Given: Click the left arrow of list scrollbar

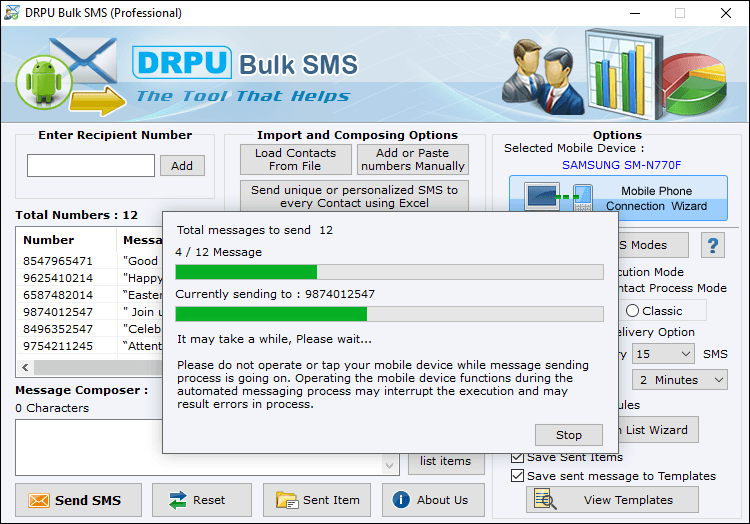Looking at the screenshot, I should [25, 367].
